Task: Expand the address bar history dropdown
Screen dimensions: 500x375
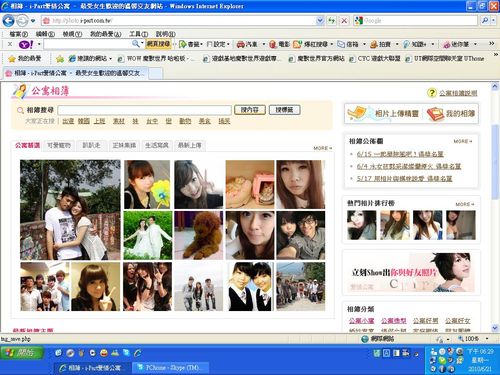Action: coord(320,21)
